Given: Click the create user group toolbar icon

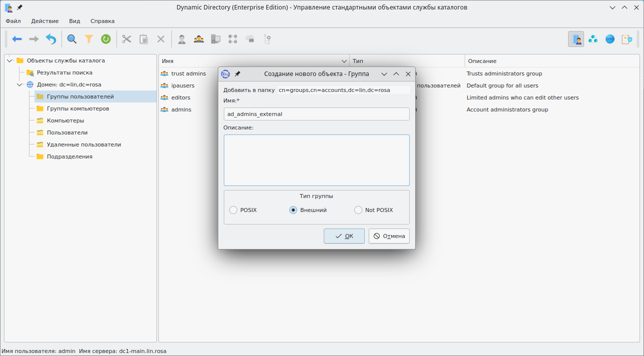Looking at the screenshot, I should click(199, 39).
